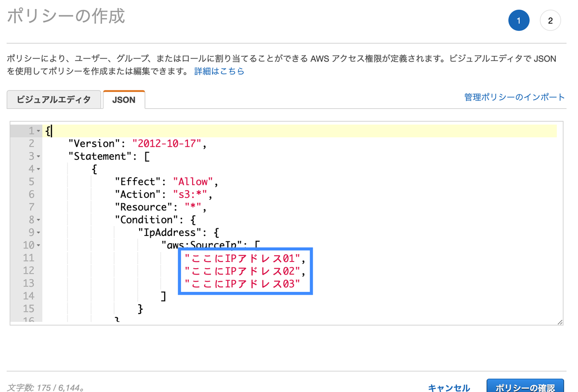Select the JSON tab
The width and height of the screenshot is (578, 392).
coord(124,100)
